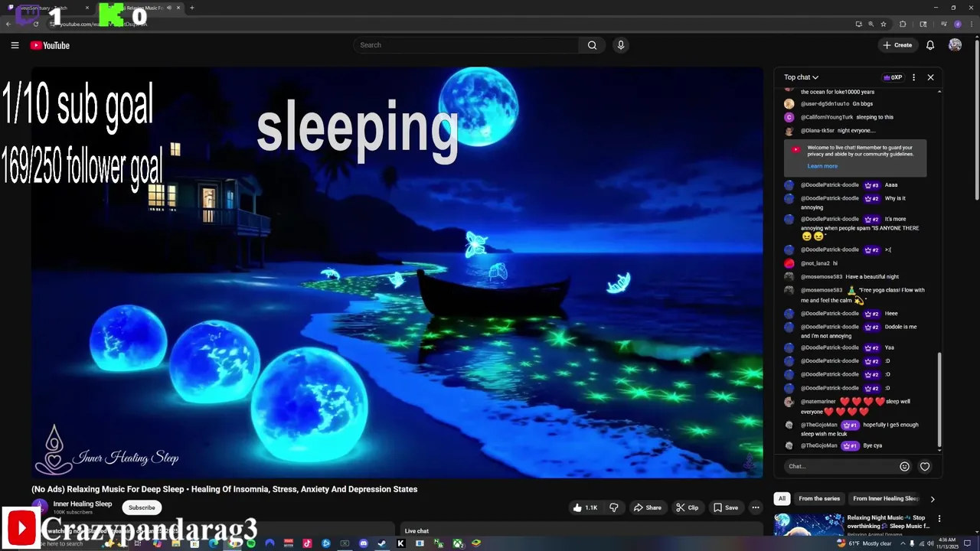Open options for Relaxing Night Music video
This screenshot has width=980, height=551.
(939, 519)
